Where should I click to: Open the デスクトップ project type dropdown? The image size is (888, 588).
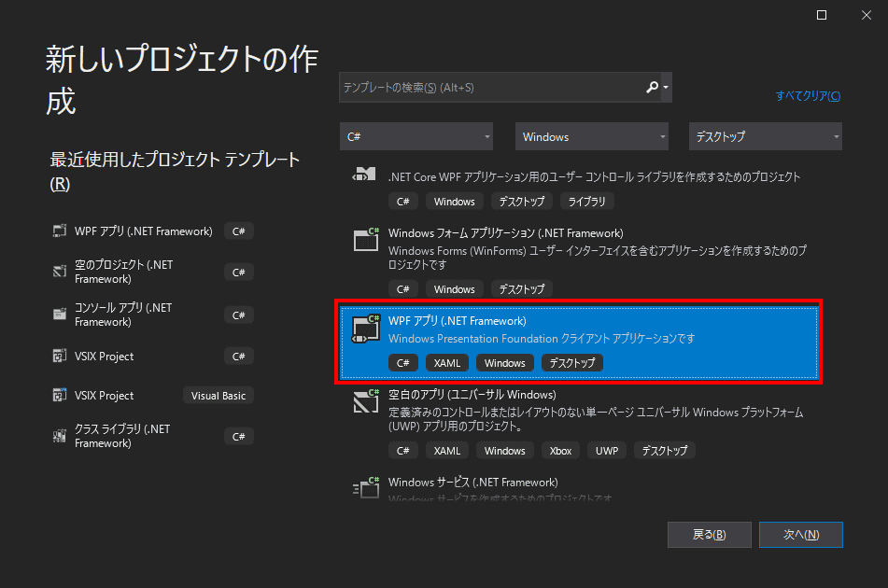[765, 136]
